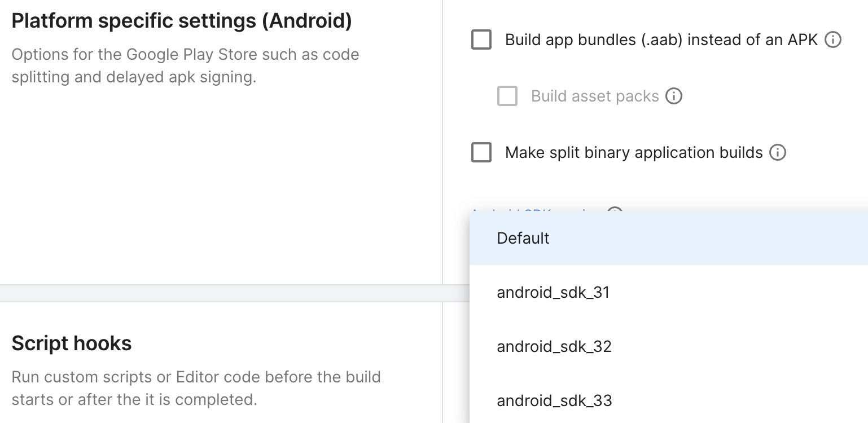Select android_sdk_33 in the dropdown list
868x423 pixels.
(554, 400)
